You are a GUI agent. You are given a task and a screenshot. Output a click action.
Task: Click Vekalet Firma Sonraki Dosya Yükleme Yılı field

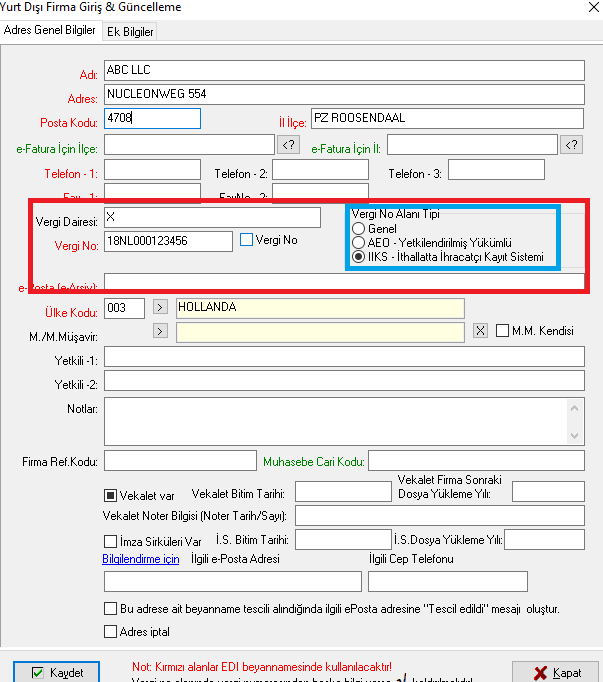[x=548, y=491]
